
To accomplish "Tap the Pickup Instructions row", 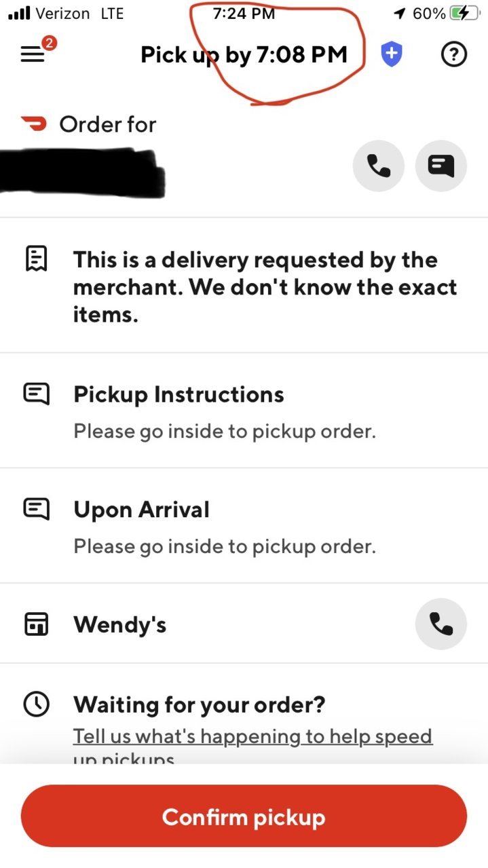I will click(x=244, y=411).
